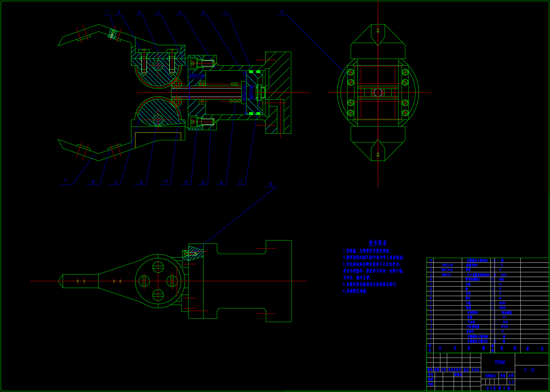
Task: Click GB812-80 standard code in parts list
Action: click(447, 265)
